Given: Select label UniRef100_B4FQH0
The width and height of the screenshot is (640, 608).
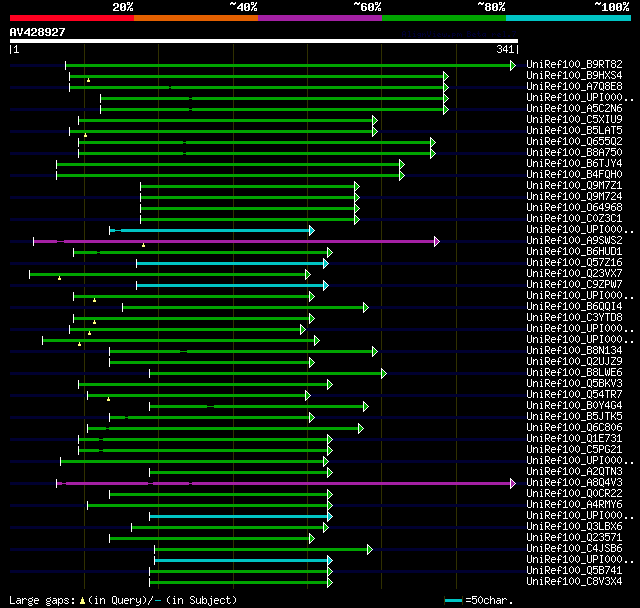Looking at the screenshot, I should click(574, 175).
